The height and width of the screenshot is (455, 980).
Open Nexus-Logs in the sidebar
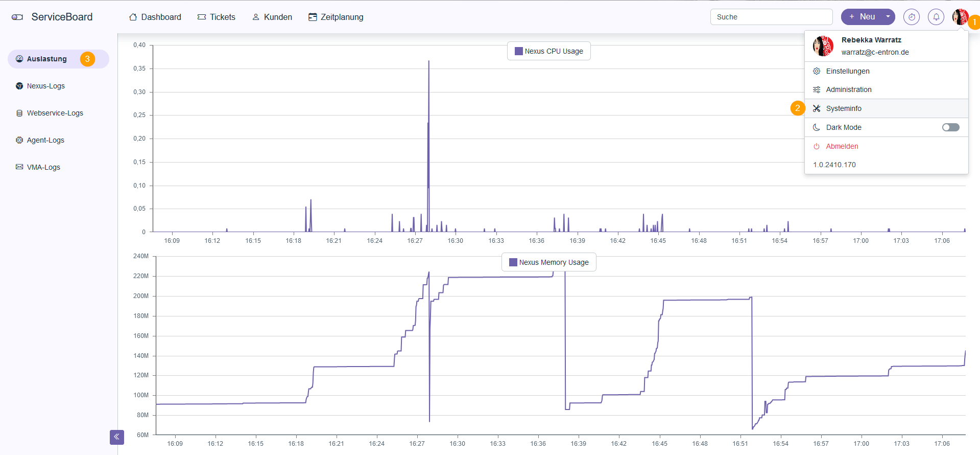pyautogui.click(x=46, y=86)
